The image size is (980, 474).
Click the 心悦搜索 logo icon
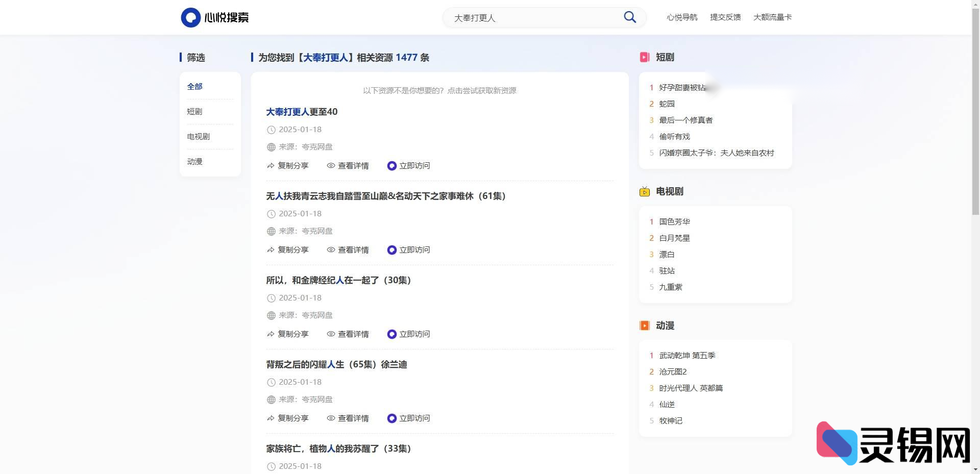click(190, 17)
